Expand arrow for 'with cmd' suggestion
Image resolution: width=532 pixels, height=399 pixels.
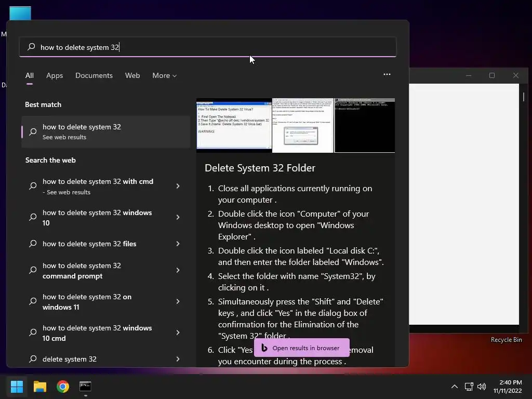[x=178, y=186]
